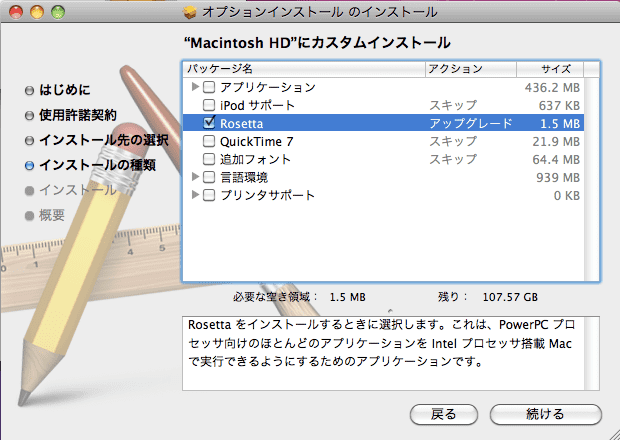This screenshot has width=620, height=440.
Task: Select the Rosetta row name
Action: (242, 123)
